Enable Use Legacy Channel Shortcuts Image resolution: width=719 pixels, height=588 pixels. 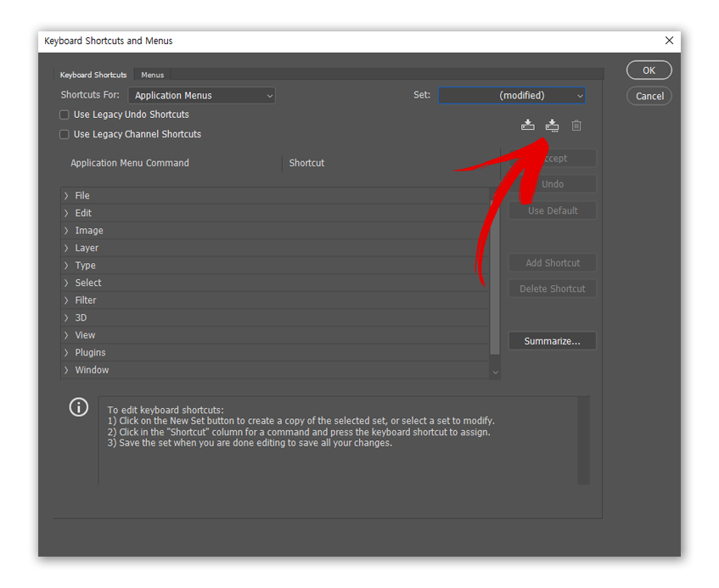65,134
